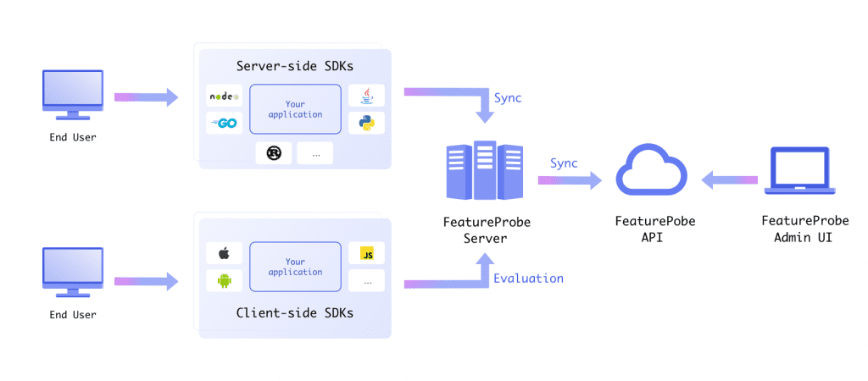The image size is (868, 381).
Task: Click the Sync label near Server-side SDKs arrow
Action: (x=508, y=98)
